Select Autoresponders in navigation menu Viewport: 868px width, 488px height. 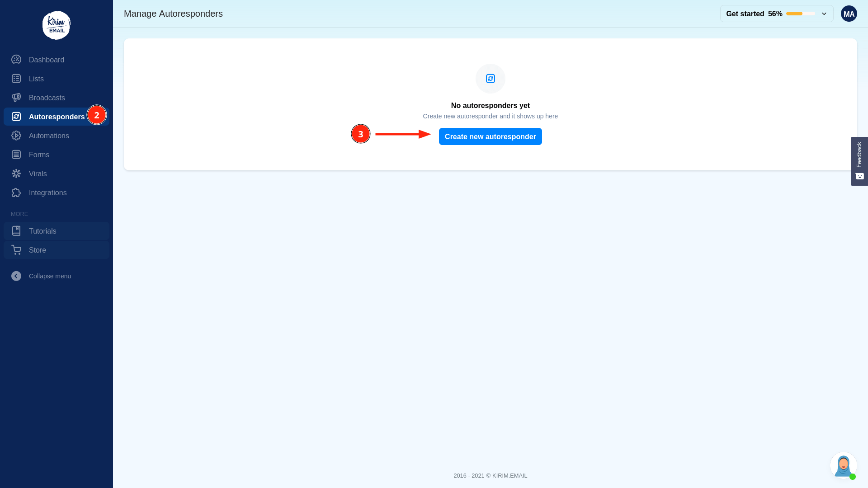(x=56, y=116)
